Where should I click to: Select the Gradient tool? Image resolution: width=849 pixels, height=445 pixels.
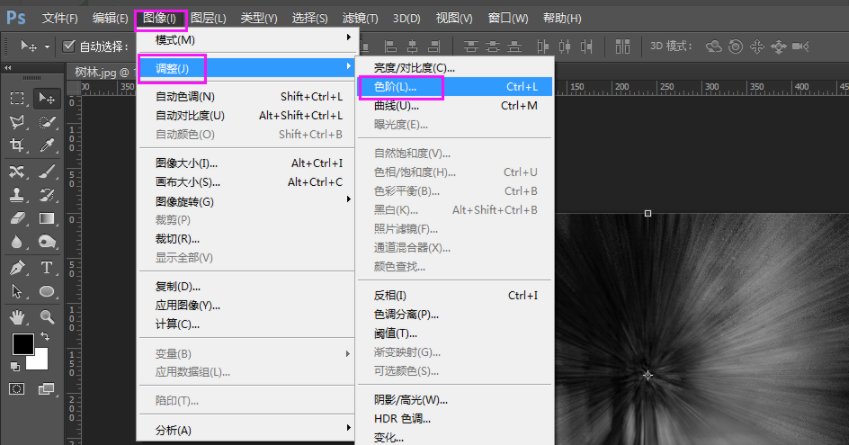point(47,218)
